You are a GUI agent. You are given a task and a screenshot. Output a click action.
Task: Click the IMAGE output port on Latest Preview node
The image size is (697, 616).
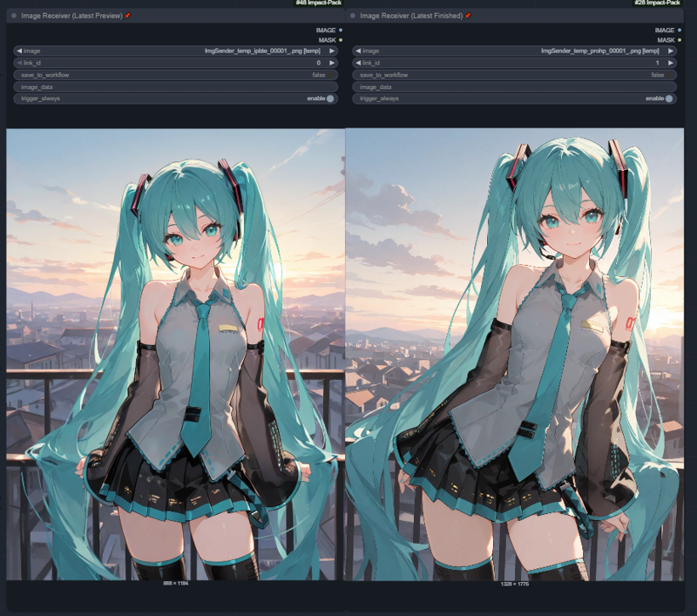341,30
